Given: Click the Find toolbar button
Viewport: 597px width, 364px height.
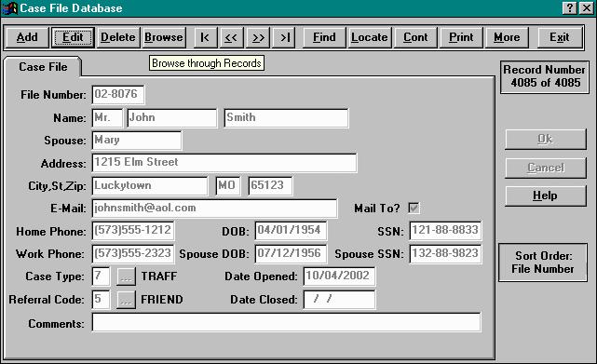Looking at the screenshot, I should pyautogui.click(x=324, y=37).
